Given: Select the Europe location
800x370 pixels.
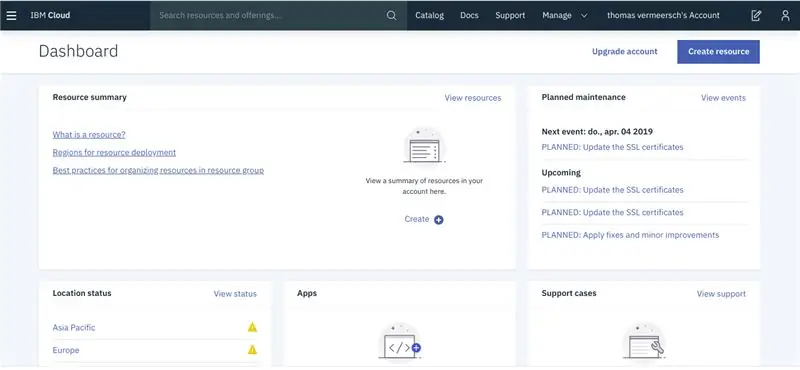Looking at the screenshot, I should click(x=66, y=350).
